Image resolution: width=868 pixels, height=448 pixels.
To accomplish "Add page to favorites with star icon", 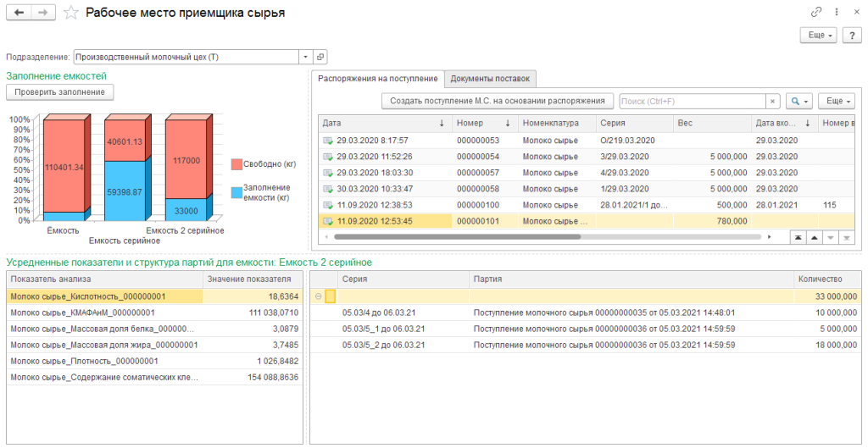I will [x=72, y=13].
